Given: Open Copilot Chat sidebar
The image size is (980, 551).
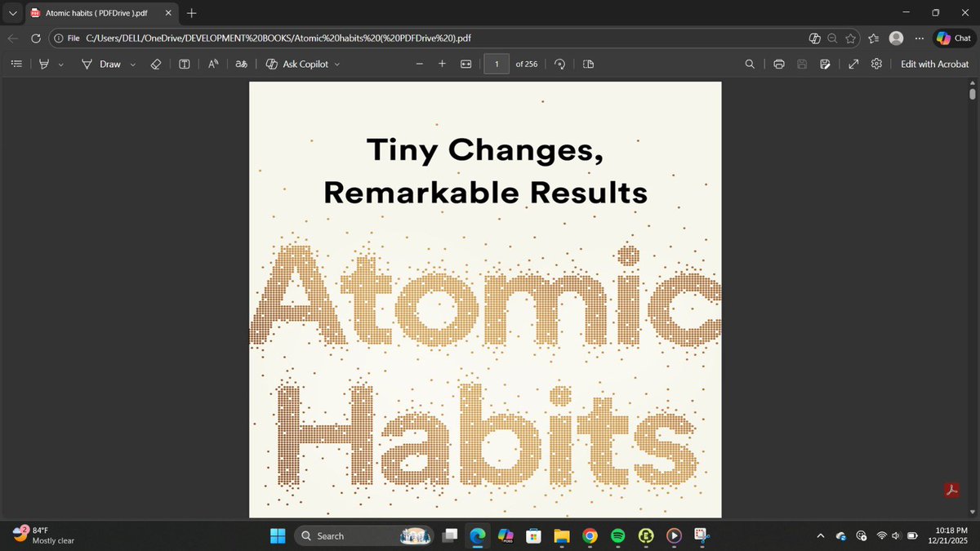Looking at the screenshot, I should tap(953, 38).
